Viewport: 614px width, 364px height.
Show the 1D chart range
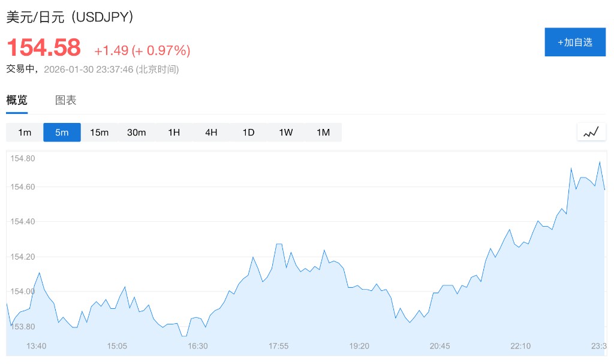(248, 133)
